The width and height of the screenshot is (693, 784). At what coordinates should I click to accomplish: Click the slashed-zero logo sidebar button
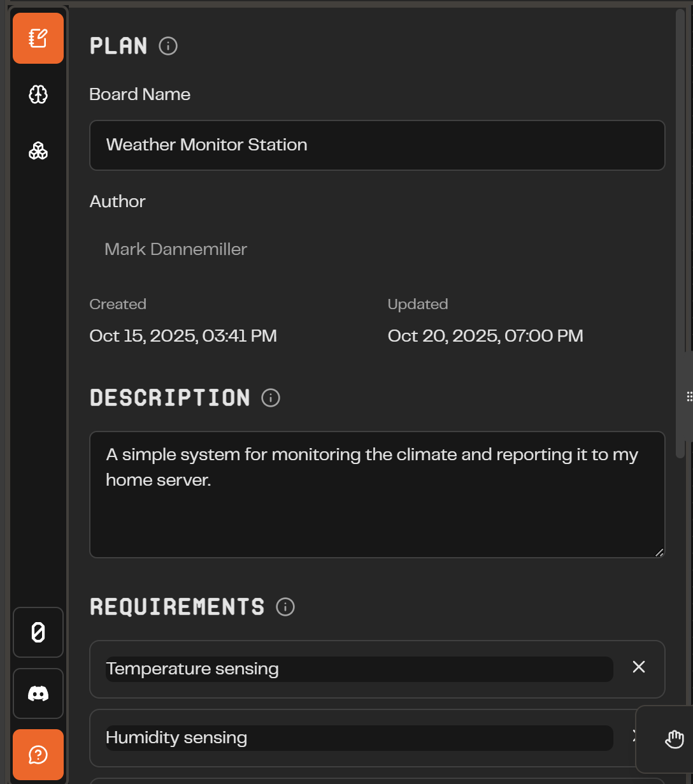[38, 632]
